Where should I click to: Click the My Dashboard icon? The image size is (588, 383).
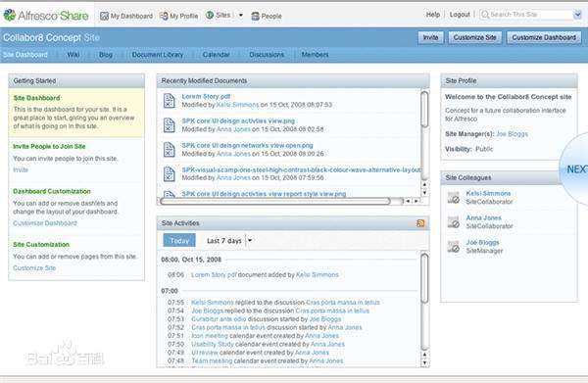pos(104,16)
